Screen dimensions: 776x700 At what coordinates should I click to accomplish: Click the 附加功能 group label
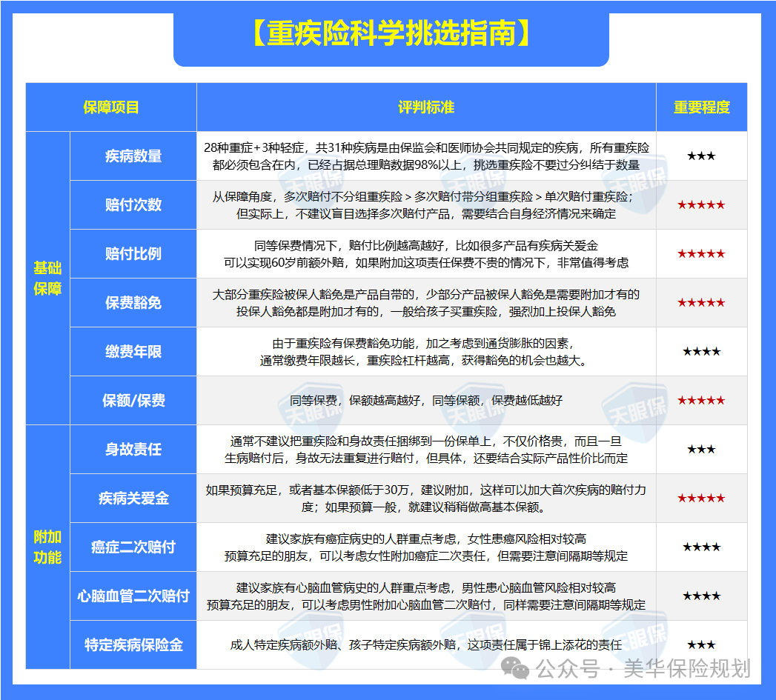[x=47, y=546]
